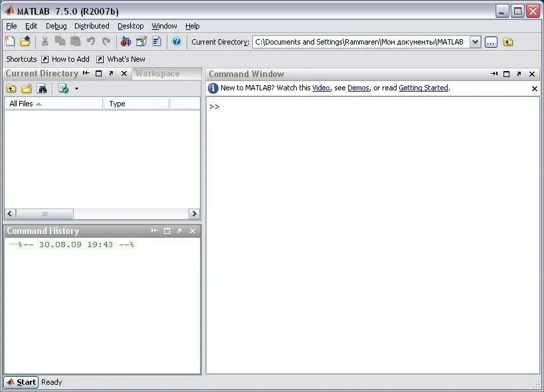The width and height of the screenshot is (544, 392).
Task: Minimize the Current Directory panel
Action: pos(86,73)
